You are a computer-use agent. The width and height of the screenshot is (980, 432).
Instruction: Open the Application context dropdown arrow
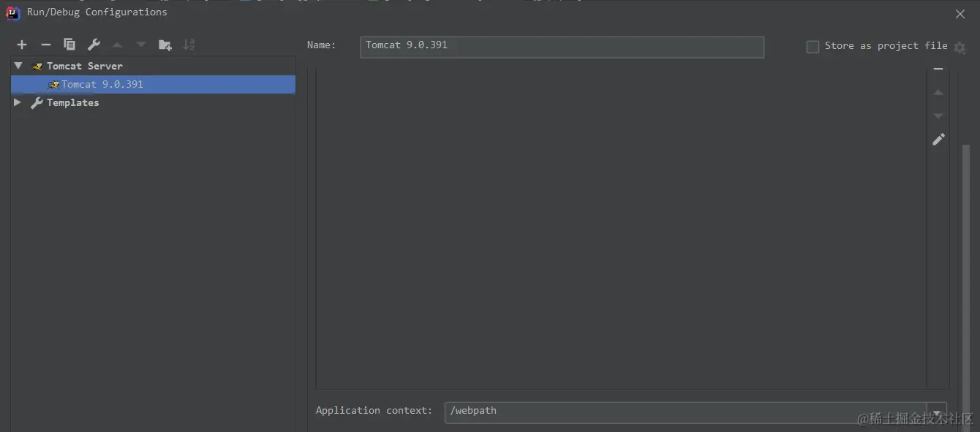936,412
